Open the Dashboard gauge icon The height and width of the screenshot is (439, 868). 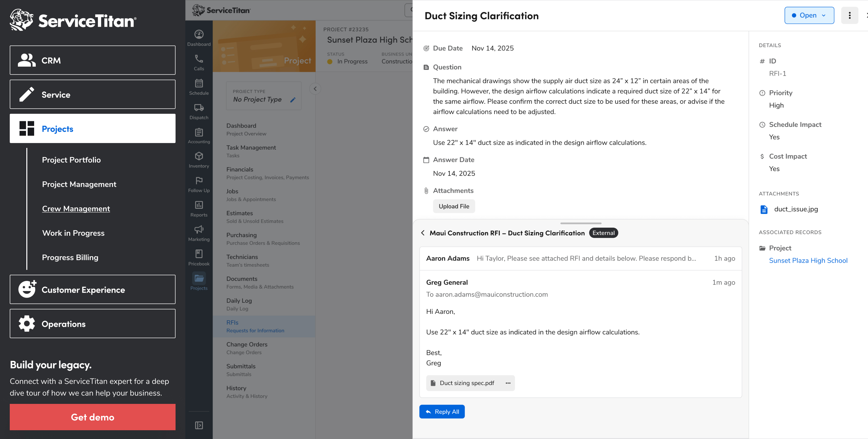[199, 34]
